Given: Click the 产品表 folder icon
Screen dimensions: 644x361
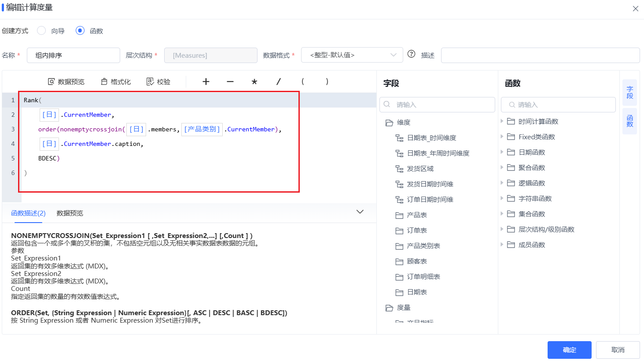Looking at the screenshot, I should coord(399,215).
